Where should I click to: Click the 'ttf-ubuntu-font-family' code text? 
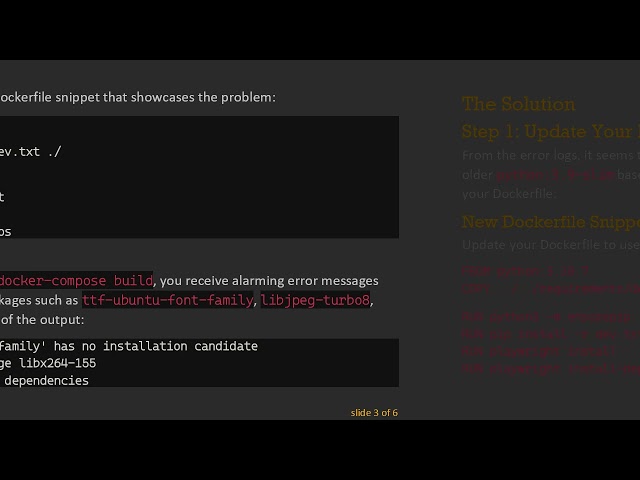point(168,300)
